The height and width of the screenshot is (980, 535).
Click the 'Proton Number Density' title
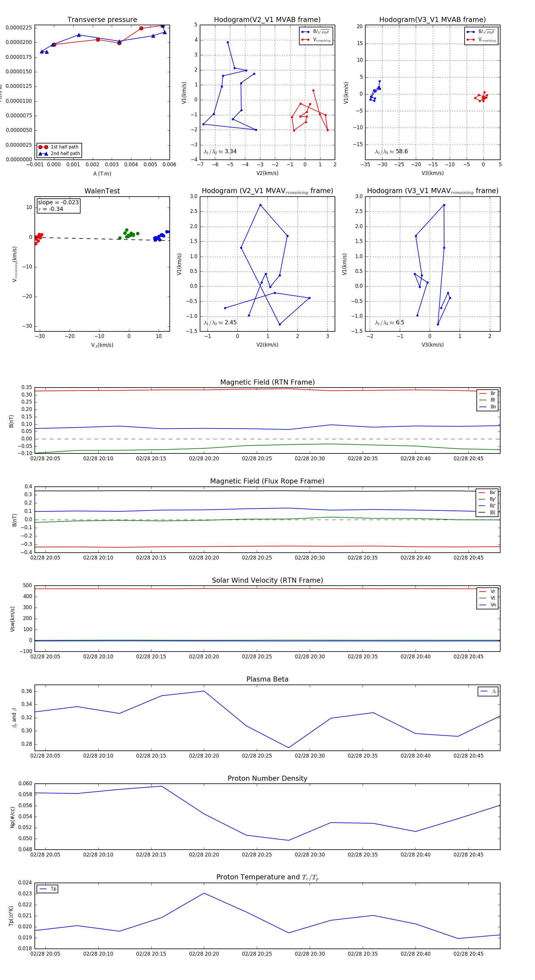pyautogui.click(x=267, y=778)
